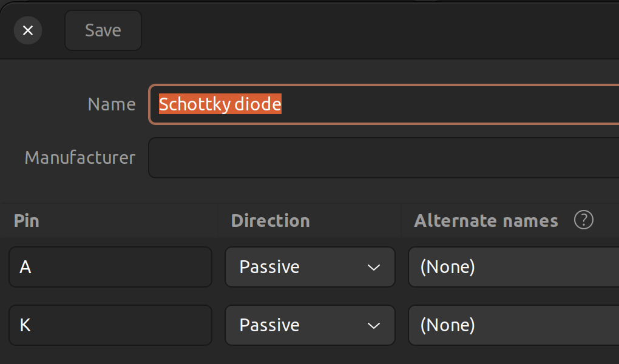Screen dimensions: 619x364
Task: Edit Alternate names (None) field for pin K
Action: pyautogui.click(x=513, y=325)
